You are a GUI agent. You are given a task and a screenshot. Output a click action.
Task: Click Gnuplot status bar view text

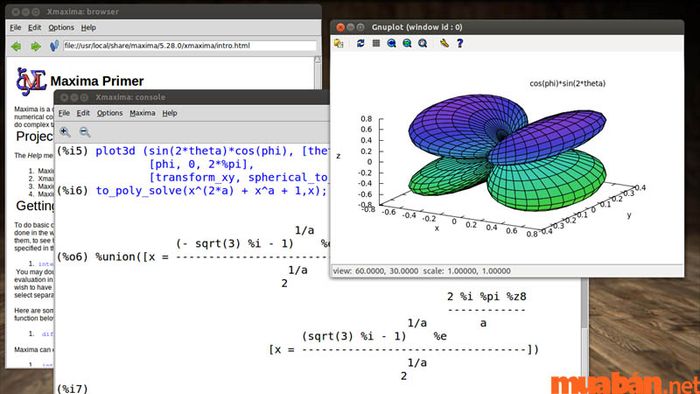point(421,271)
